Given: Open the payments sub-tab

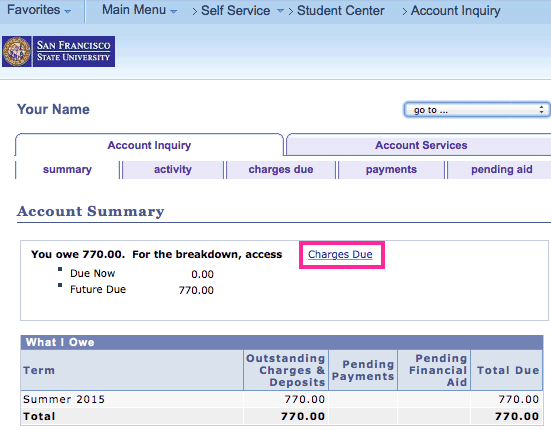Looking at the screenshot, I should 391,169.
